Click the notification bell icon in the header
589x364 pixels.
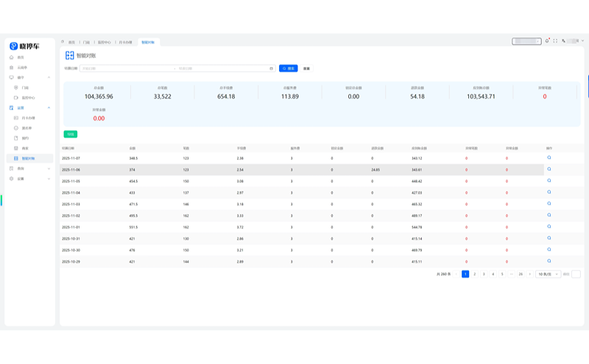[547, 41]
